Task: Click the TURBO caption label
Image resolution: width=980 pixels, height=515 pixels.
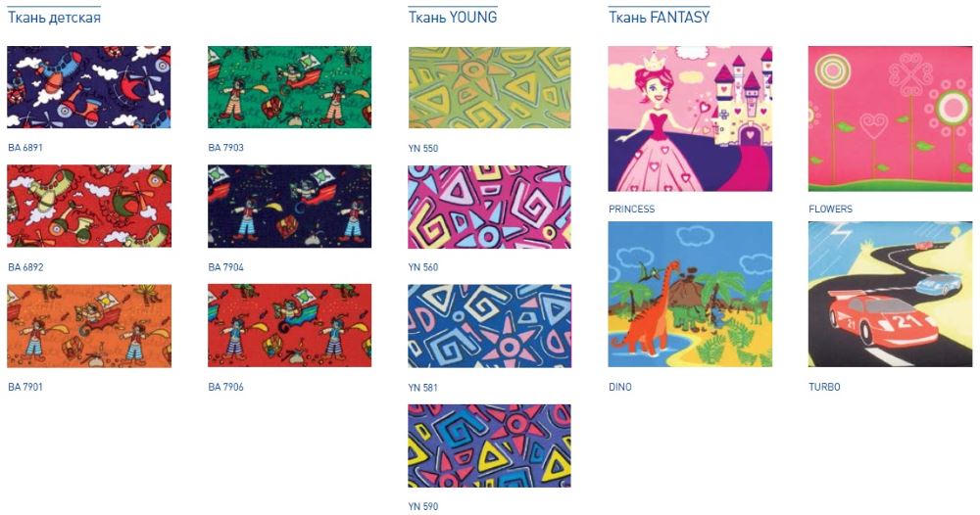Action: click(x=824, y=387)
